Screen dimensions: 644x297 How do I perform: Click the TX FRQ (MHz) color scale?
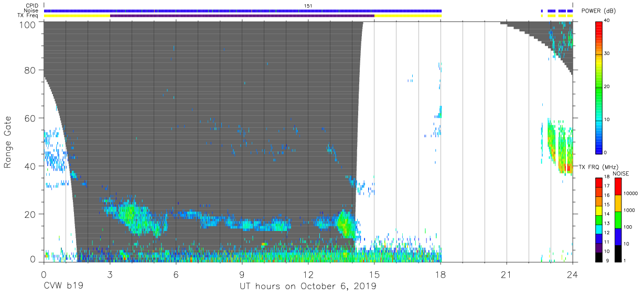[599, 219]
